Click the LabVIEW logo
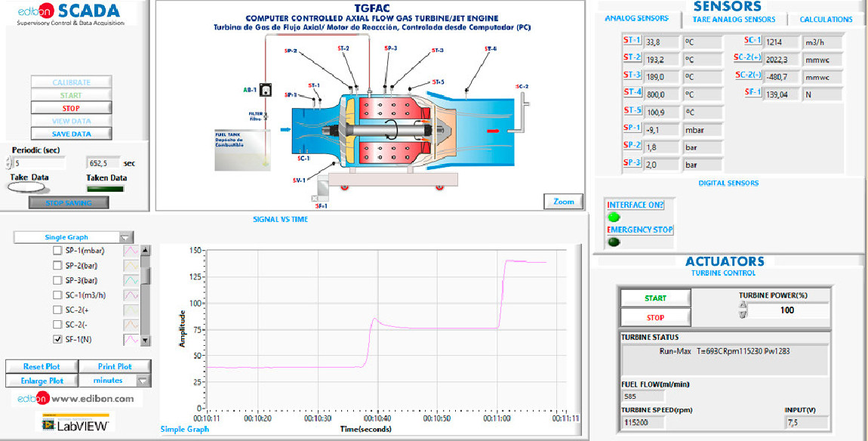 pos(75,424)
